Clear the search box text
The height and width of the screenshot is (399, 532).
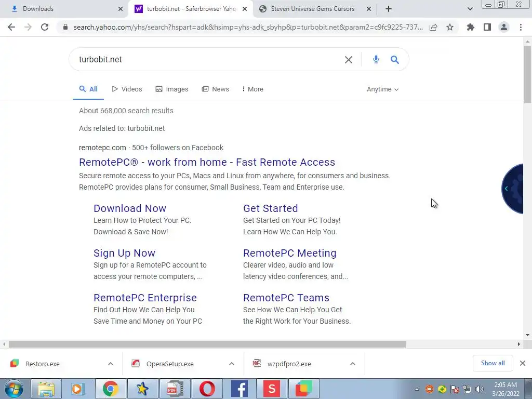click(x=349, y=60)
